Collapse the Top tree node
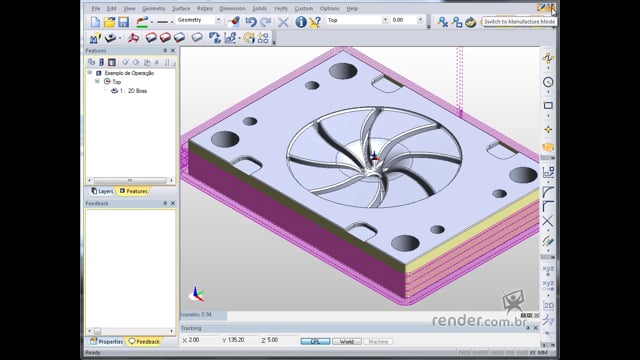The image size is (640, 360). coord(97,81)
